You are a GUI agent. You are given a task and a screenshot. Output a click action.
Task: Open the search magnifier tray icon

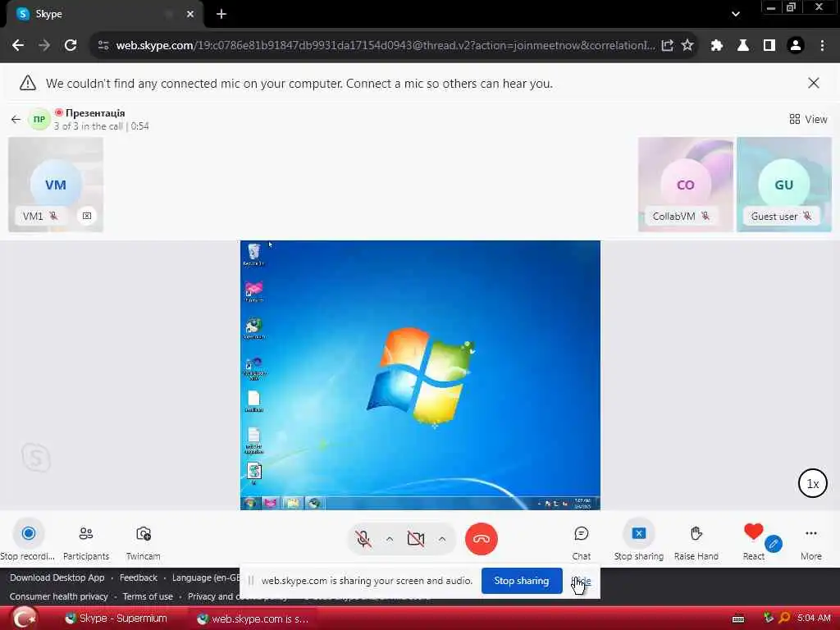[783, 618]
